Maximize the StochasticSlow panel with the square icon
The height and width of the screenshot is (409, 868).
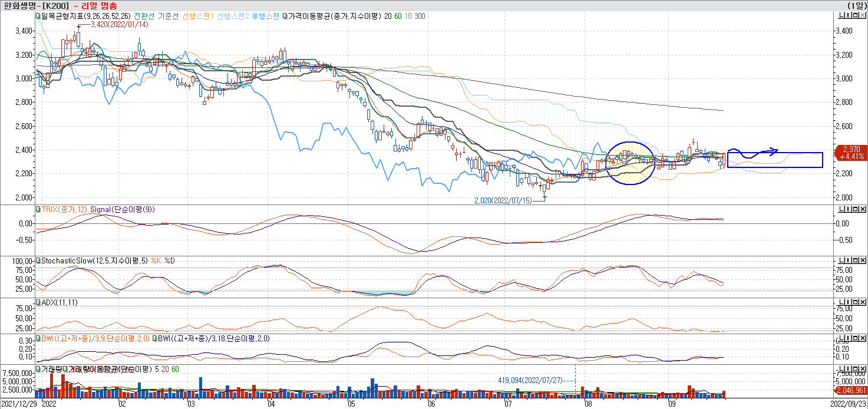point(856,260)
